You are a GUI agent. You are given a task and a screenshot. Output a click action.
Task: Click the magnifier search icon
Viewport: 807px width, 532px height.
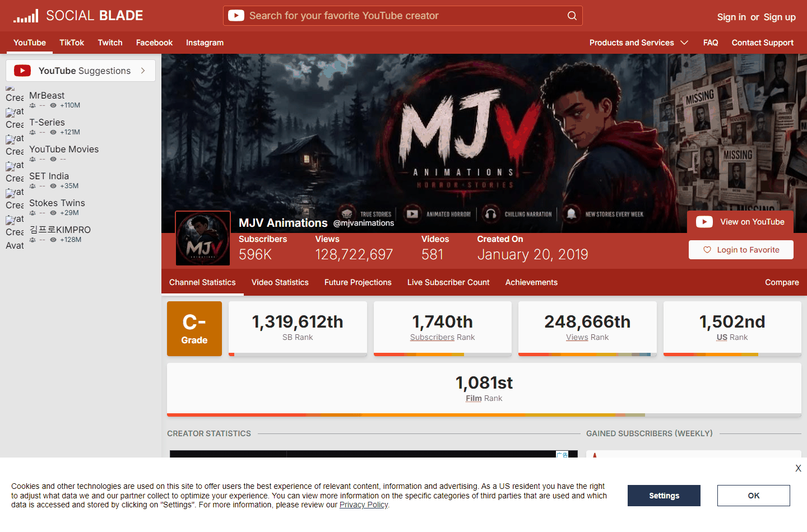point(572,16)
